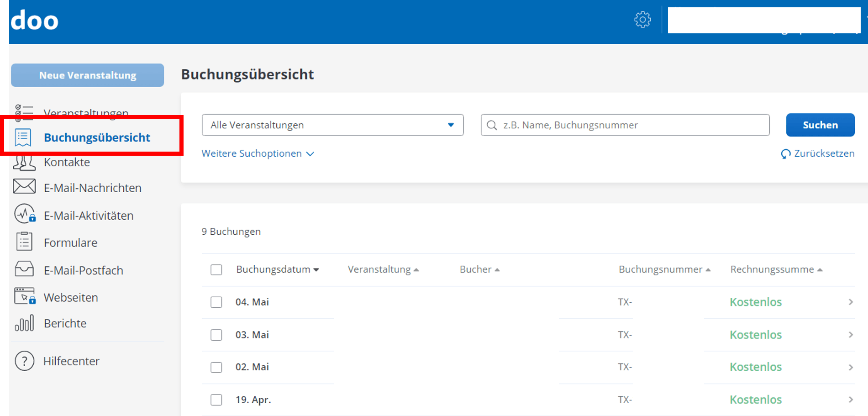Click the Hilfecenter question mark icon
The width and height of the screenshot is (868, 416).
pyautogui.click(x=24, y=361)
